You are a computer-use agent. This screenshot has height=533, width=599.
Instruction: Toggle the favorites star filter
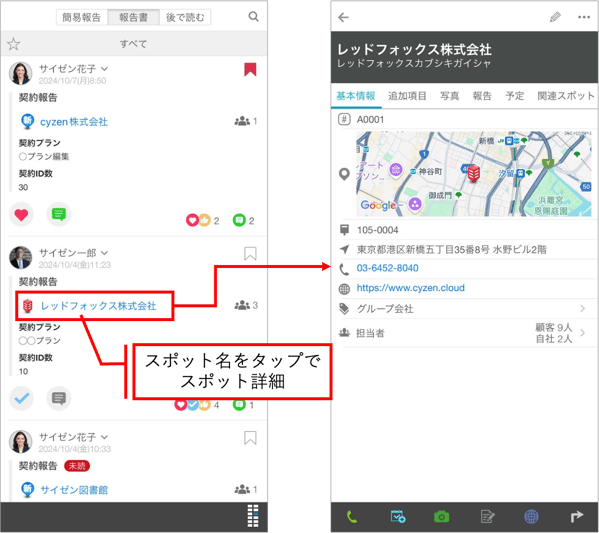pyautogui.click(x=13, y=44)
